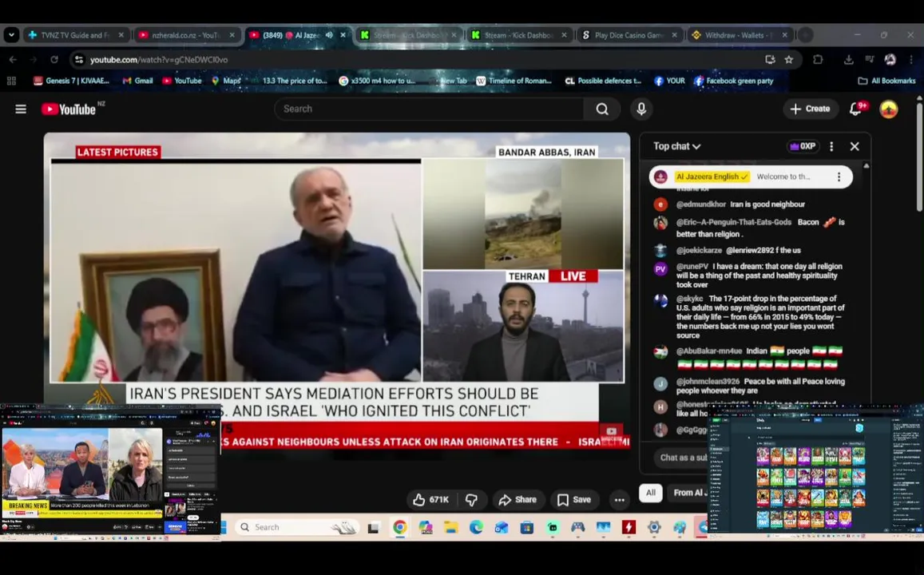The image size is (924, 575).
Task: Open the All Bookmarks folder
Action: click(x=886, y=81)
